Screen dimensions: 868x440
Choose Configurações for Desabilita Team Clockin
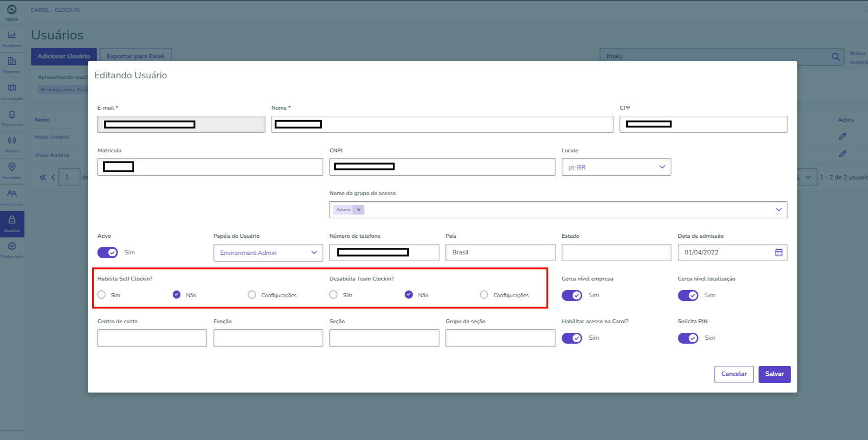click(484, 295)
